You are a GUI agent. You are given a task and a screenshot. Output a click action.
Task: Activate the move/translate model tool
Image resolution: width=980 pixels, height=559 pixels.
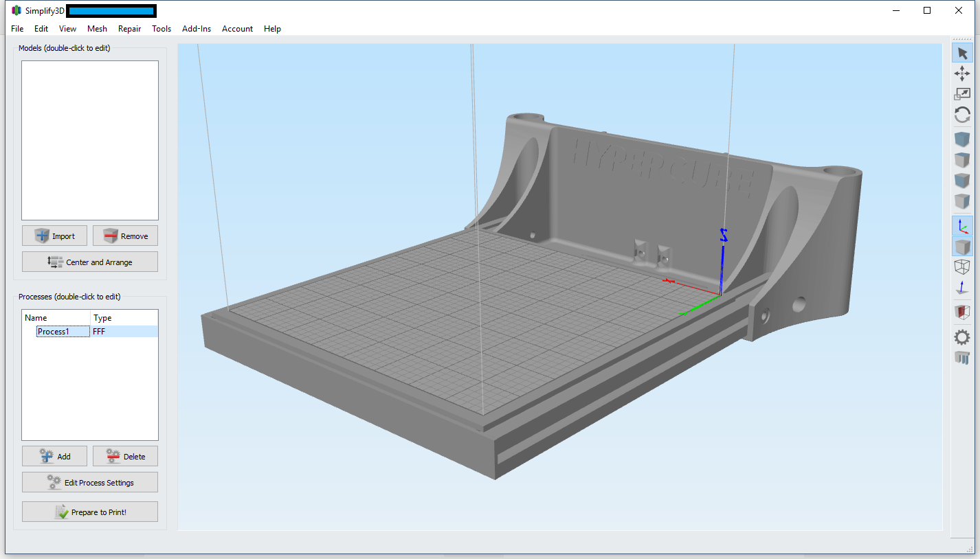[962, 73]
